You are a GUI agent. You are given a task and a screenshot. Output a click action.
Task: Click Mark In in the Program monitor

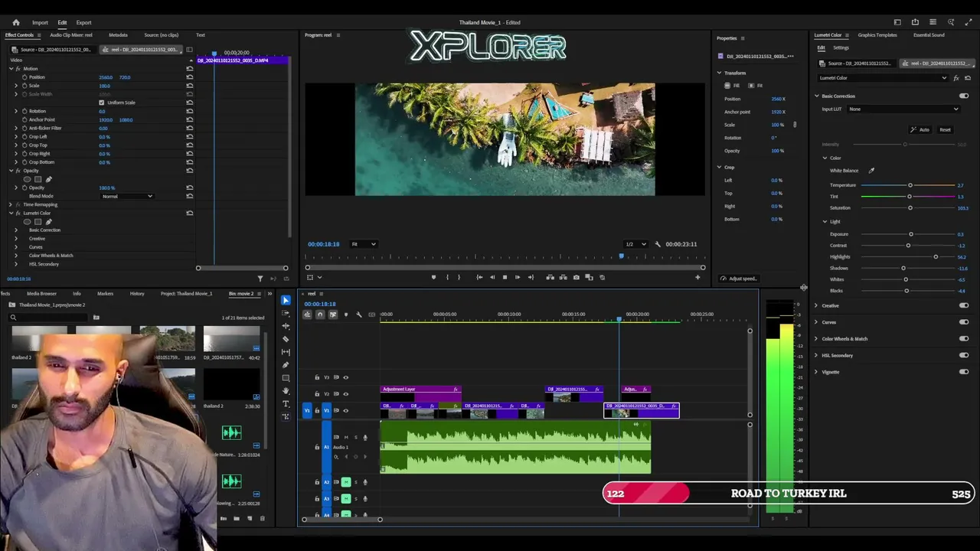tap(447, 277)
